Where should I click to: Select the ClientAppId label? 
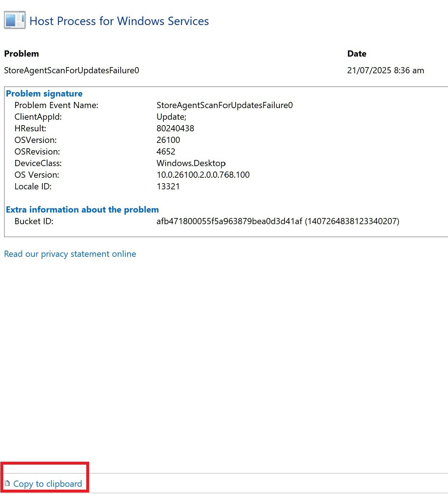(x=38, y=117)
